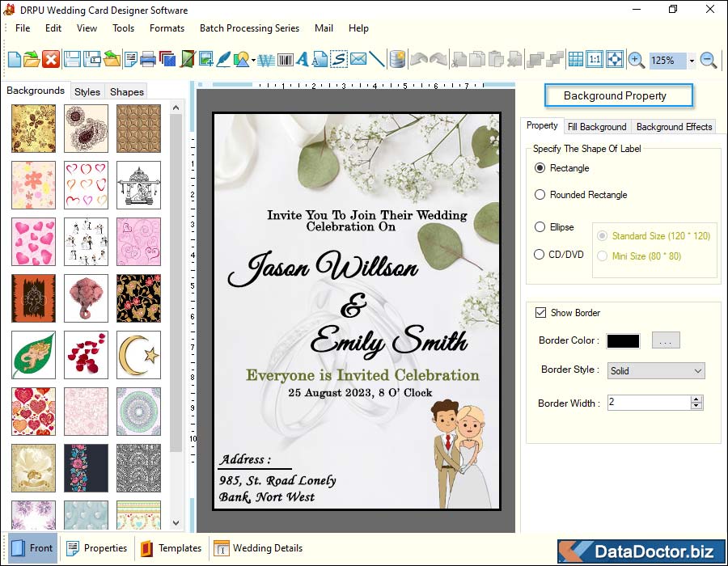Viewport: 728px width, 566px height.
Task: Switch to the Background Effects tab
Action: (674, 127)
